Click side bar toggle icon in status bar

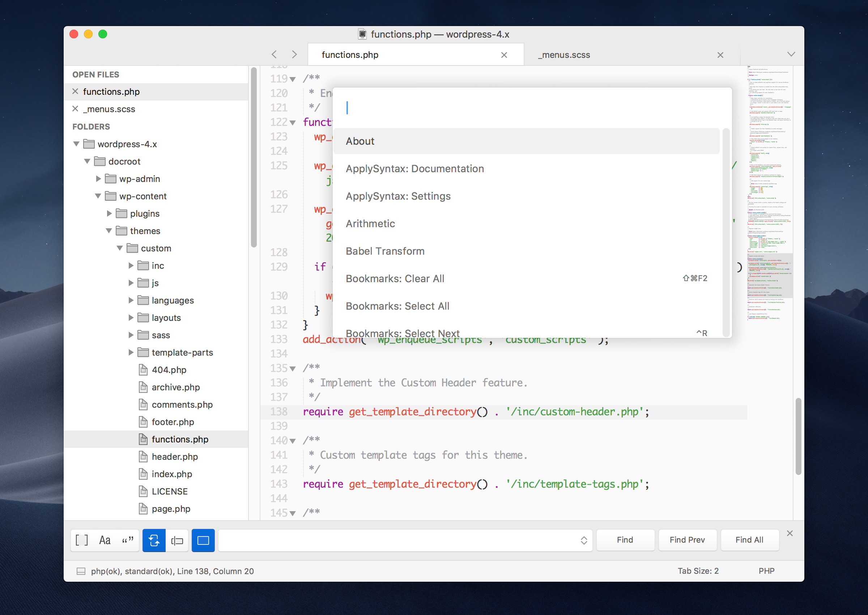pyautogui.click(x=81, y=571)
